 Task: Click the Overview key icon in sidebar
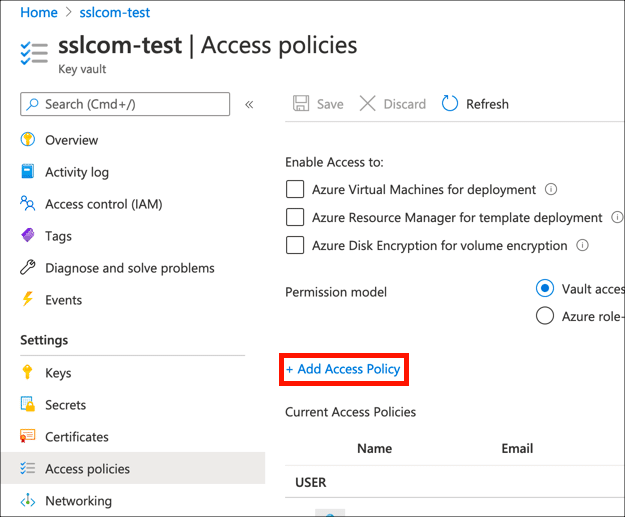click(27, 140)
